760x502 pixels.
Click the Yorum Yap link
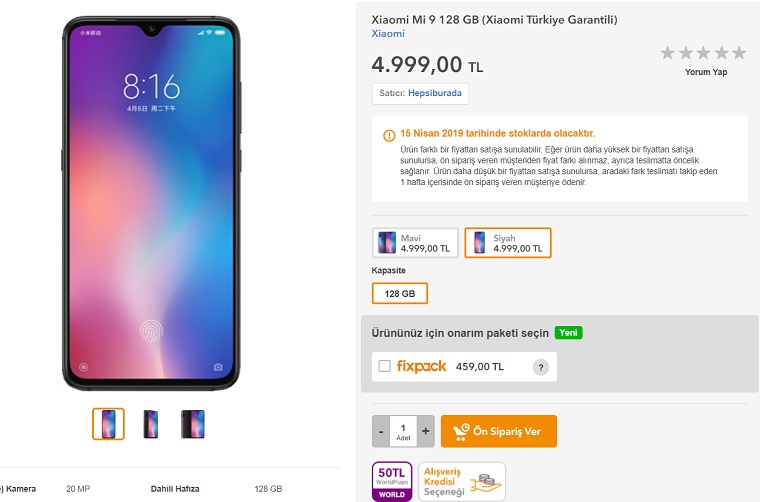706,72
